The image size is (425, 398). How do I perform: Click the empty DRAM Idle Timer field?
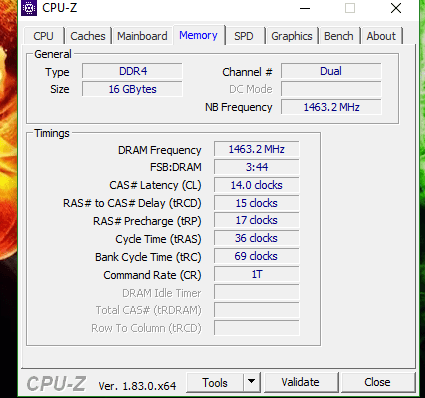256,292
